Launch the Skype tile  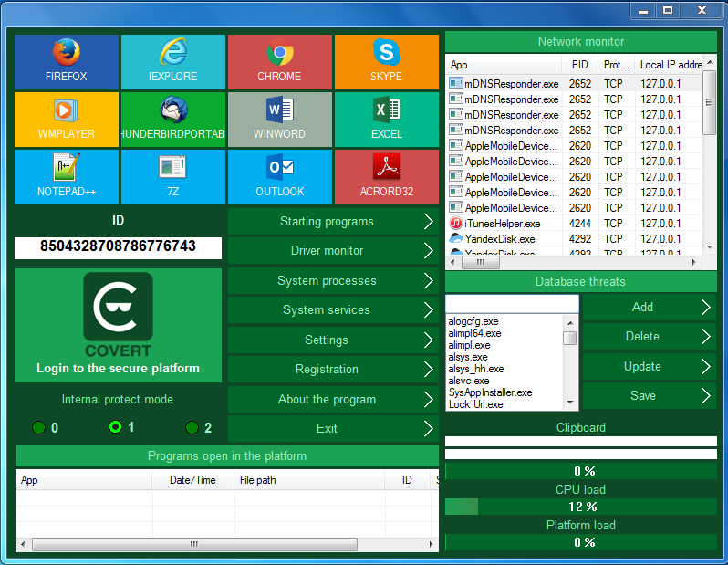click(387, 61)
